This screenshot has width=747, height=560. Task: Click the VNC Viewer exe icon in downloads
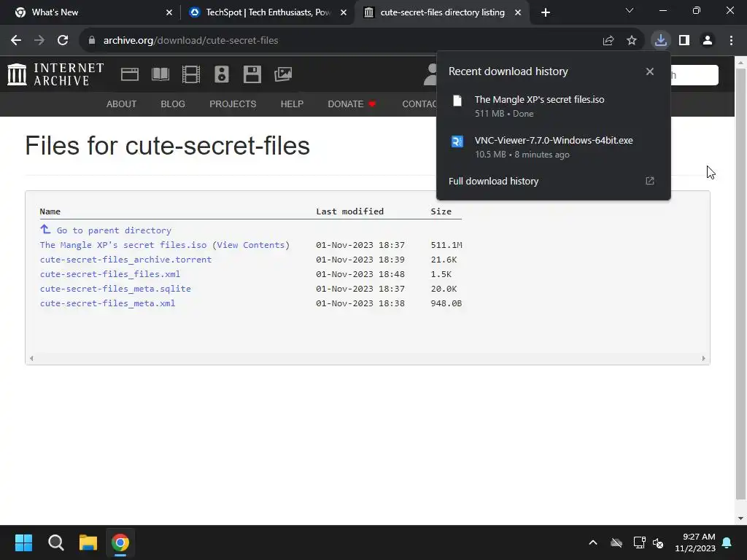(x=457, y=141)
